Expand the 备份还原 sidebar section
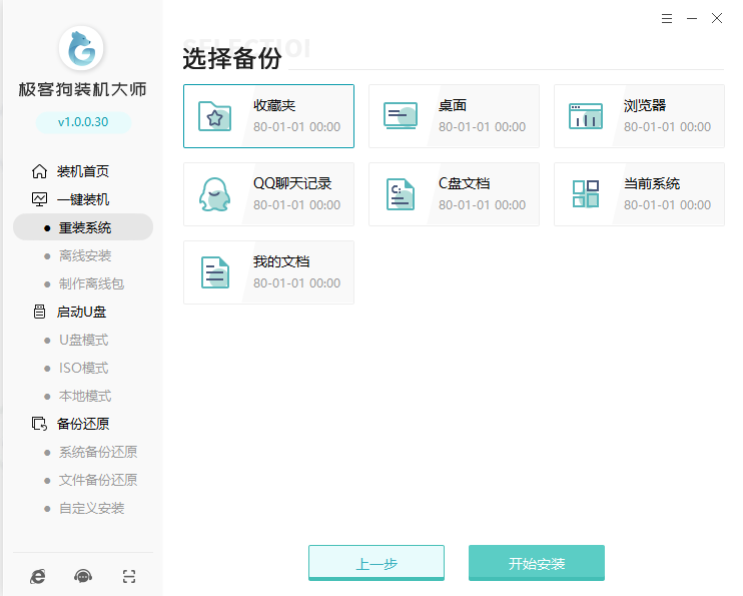743x596 pixels. 82,424
